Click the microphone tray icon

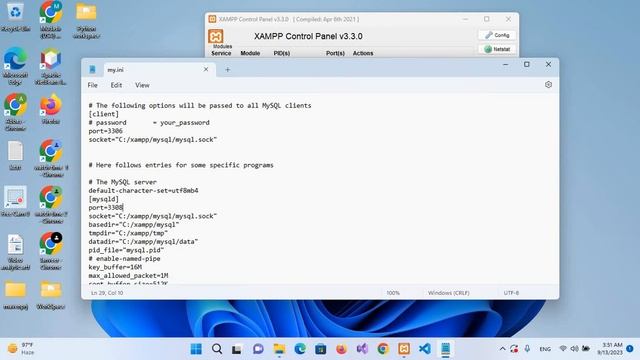point(527,349)
